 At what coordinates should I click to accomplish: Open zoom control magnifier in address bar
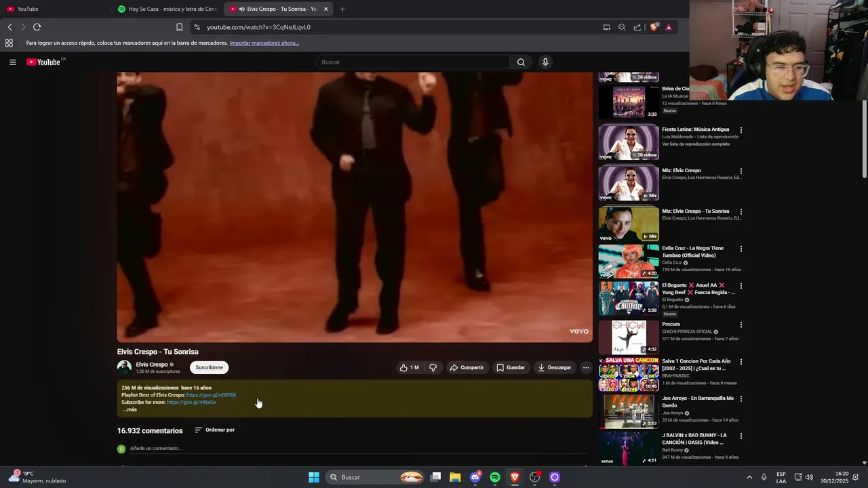622,27
